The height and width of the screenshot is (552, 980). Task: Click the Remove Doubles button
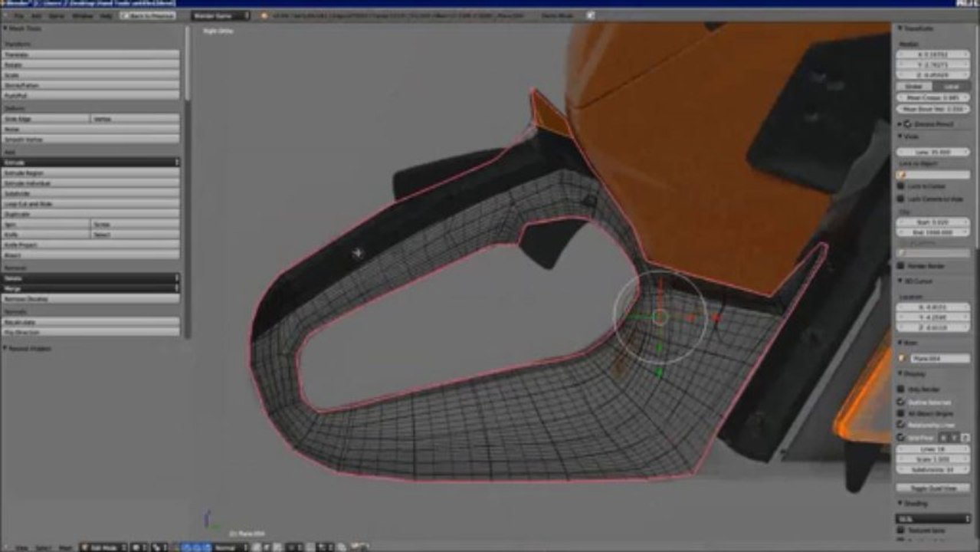(91, 298)
